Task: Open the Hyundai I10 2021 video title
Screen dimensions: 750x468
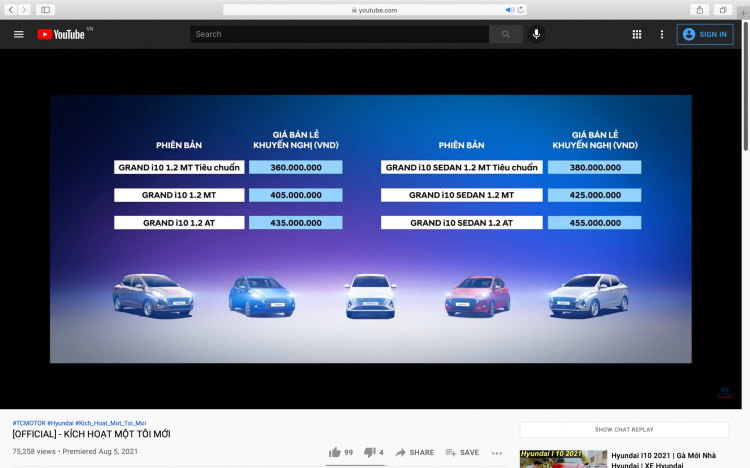Action: point(664,460)
